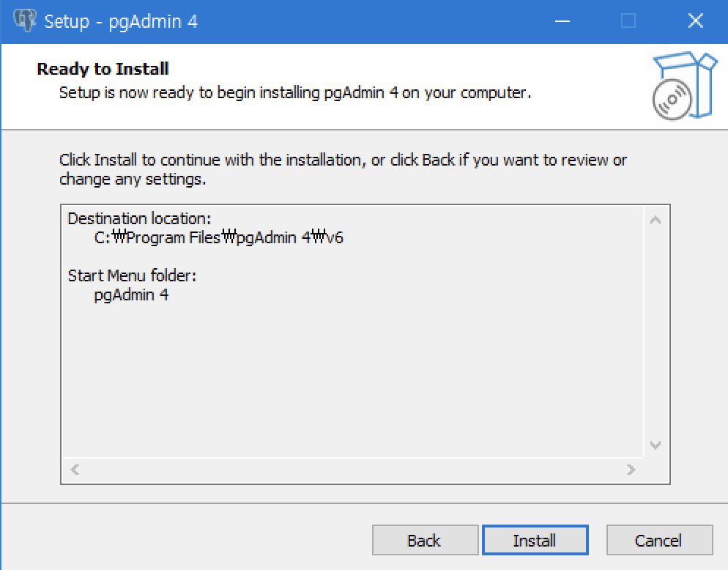
Task: Click the scroll up arrow in summary box
Action: pos(655,221)
